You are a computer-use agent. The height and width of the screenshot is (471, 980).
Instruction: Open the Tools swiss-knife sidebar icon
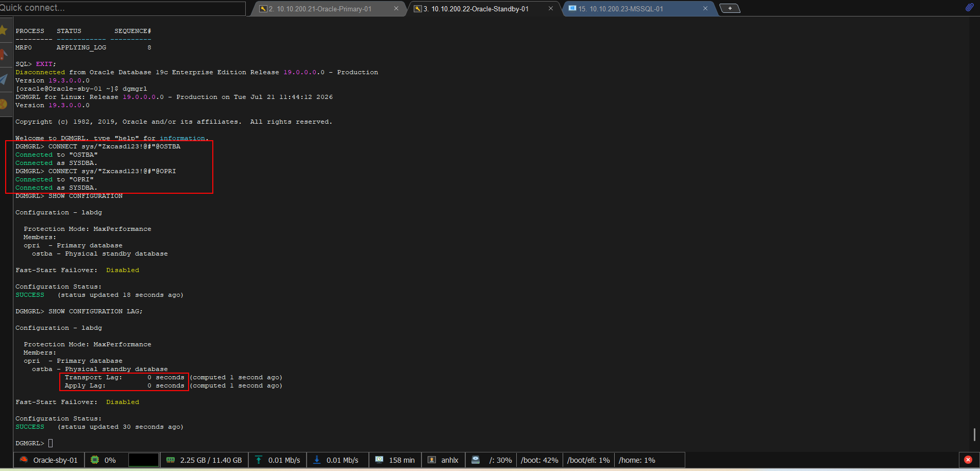pyautogui.click(x=4, y=55)
